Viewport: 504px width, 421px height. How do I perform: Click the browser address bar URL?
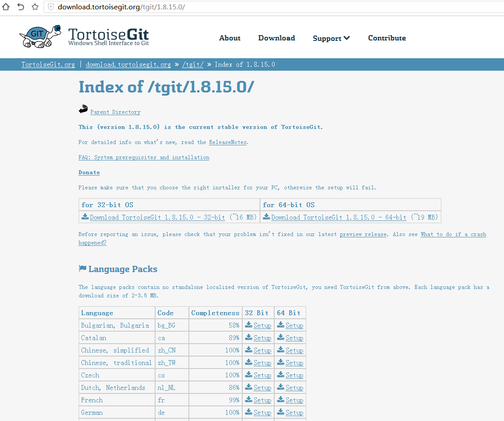pyautogui.click(x=121, y=7)
